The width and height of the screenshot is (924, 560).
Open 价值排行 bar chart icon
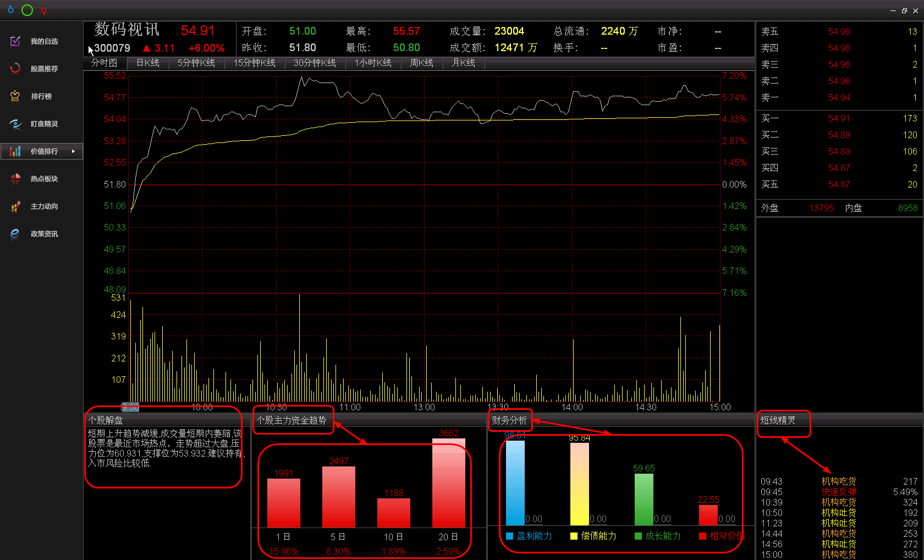15,151
